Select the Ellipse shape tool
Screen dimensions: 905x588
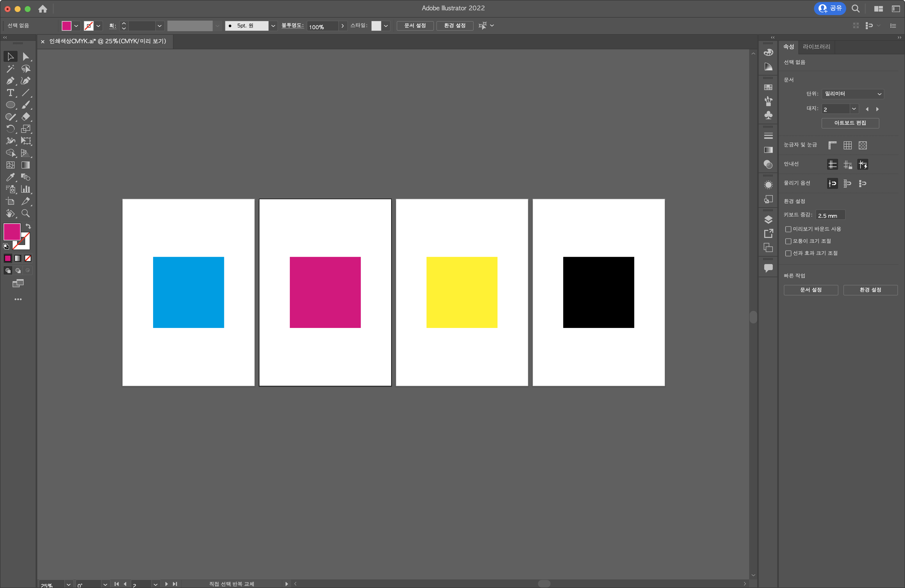[10, 105]
